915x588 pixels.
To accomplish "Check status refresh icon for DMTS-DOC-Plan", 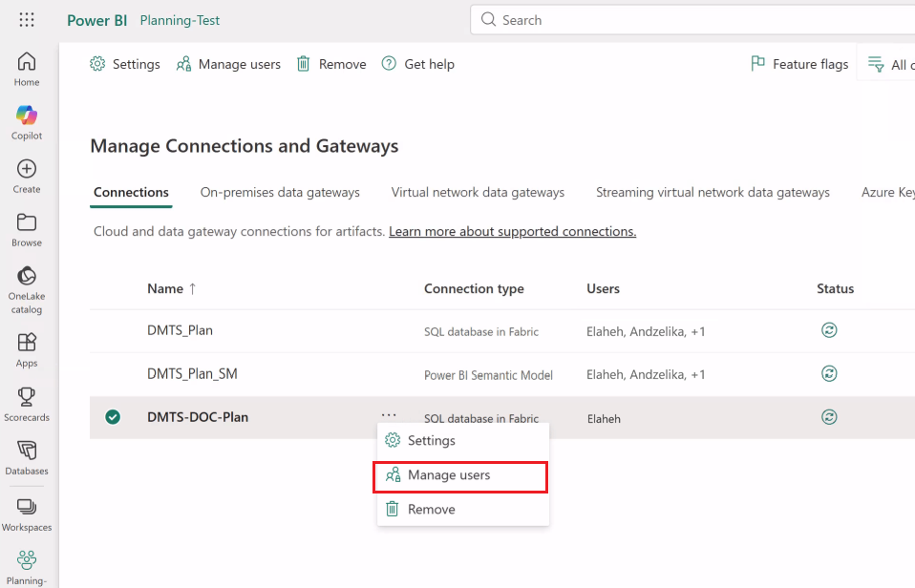I will [x=829, y=416].
